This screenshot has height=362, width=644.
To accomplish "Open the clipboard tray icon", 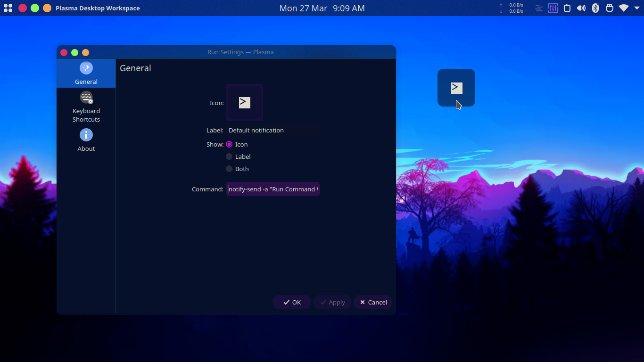I will pos(567,8).
